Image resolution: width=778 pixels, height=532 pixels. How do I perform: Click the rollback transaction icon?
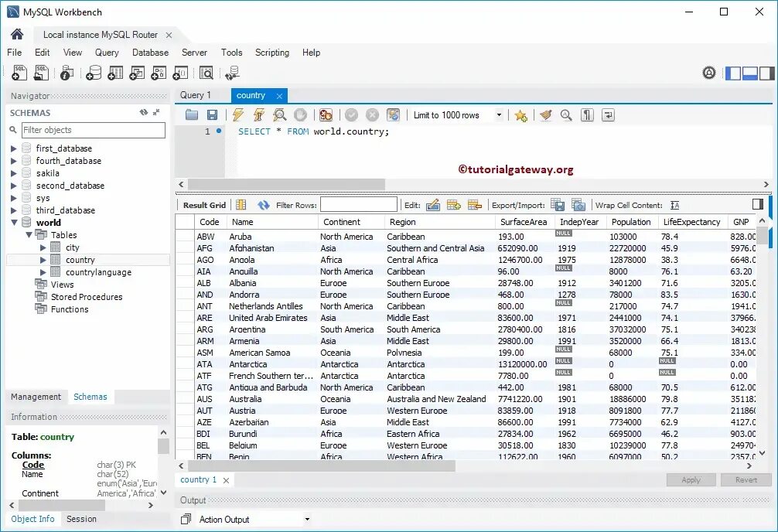click(x=372, y=115)
